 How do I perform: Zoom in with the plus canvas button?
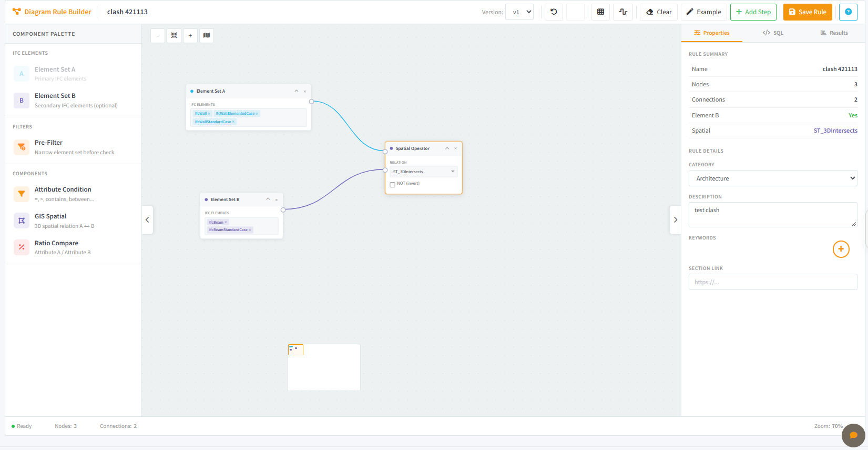(190, 35)
